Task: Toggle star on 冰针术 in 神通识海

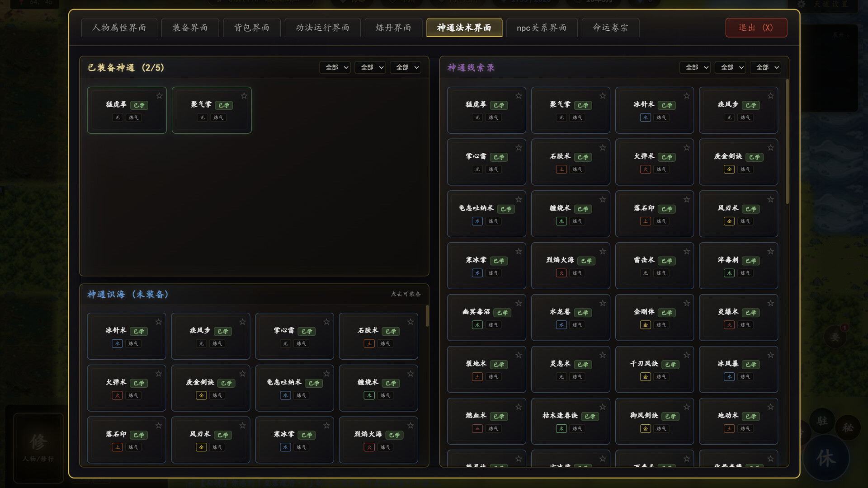Action: tap(159, 322)
